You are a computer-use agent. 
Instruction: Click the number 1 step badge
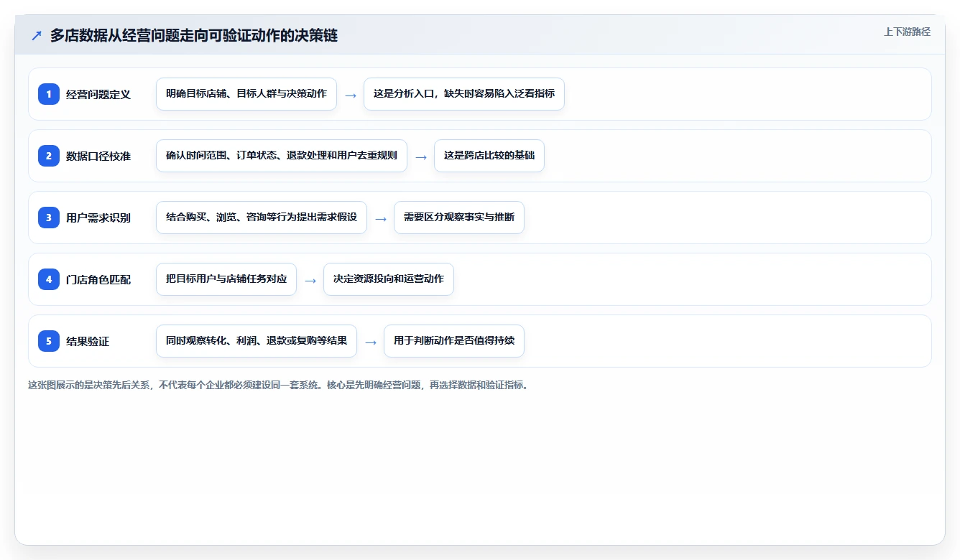[x=49, y=94]
